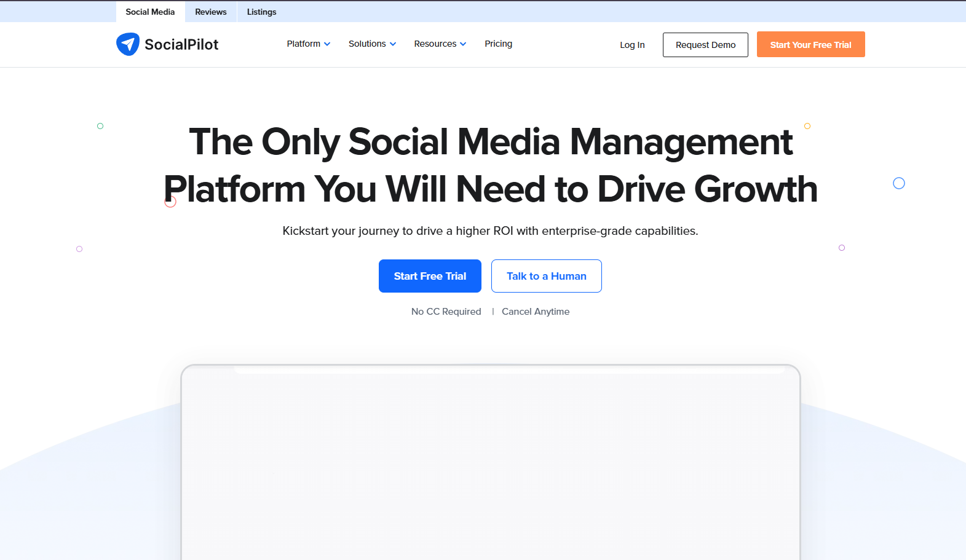Screen dimensions: 966x560
Task: Go to Log In
Action: pos(632,45)
